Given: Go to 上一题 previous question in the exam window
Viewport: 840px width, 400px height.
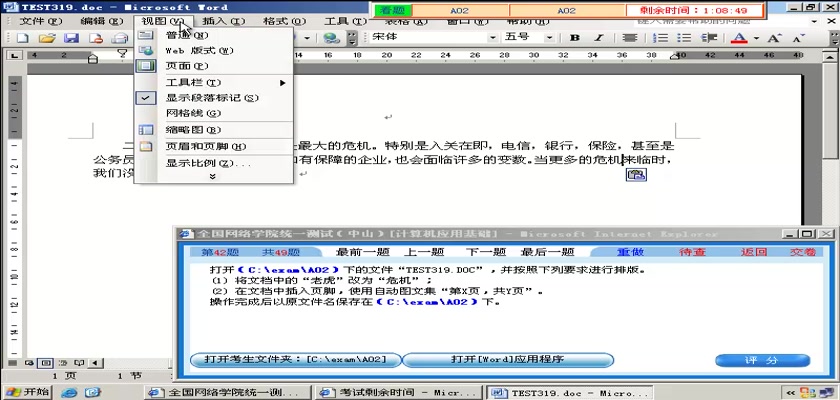Looking at the screenshot, I should click(424, 252).
